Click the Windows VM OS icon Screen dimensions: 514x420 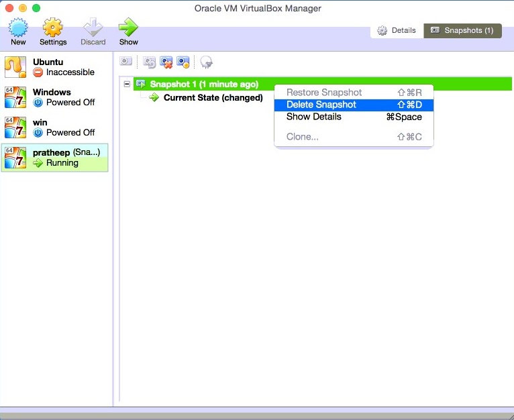click(15, 97)
